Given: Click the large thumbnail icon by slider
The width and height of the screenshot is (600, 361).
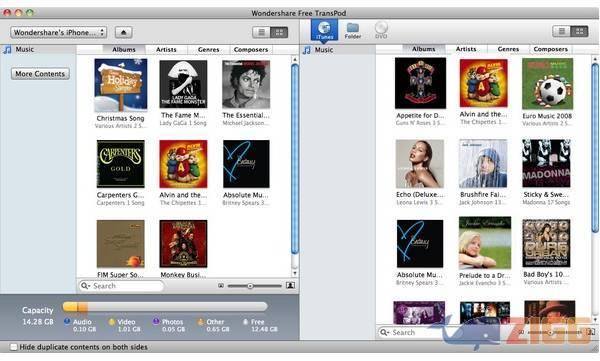Looking at the screenshot, I should 290,285.
